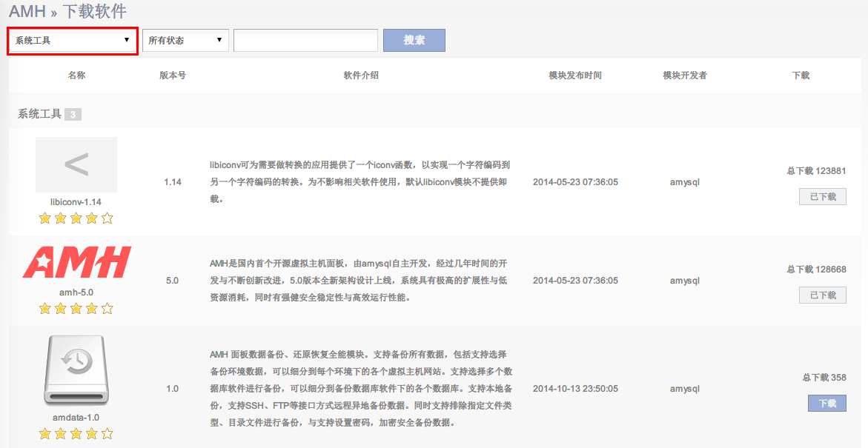This screenshot has width=868, height=448.
Task: Click the AMH breadcrumb link
Action: click(27, 11)
